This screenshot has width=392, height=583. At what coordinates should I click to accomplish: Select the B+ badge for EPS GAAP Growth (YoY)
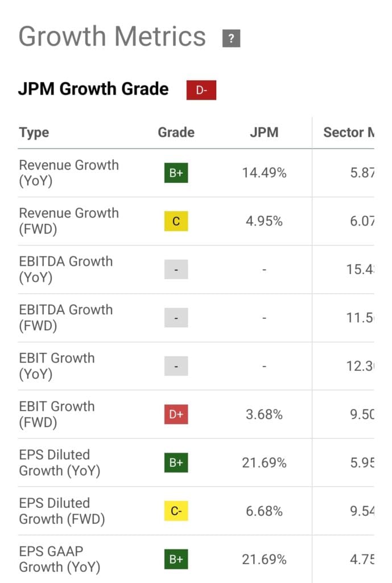[x=176, y=559]
